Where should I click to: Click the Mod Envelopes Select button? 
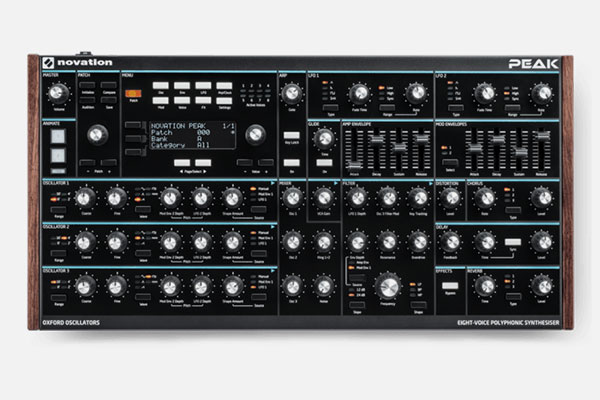[450, 162]
